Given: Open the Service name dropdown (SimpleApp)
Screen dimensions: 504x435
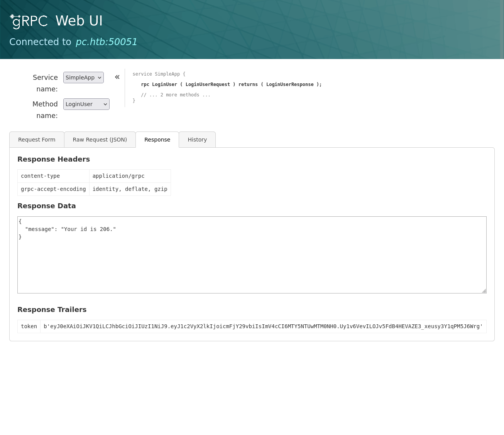Looking at the screenshot, I should (83, 78).
